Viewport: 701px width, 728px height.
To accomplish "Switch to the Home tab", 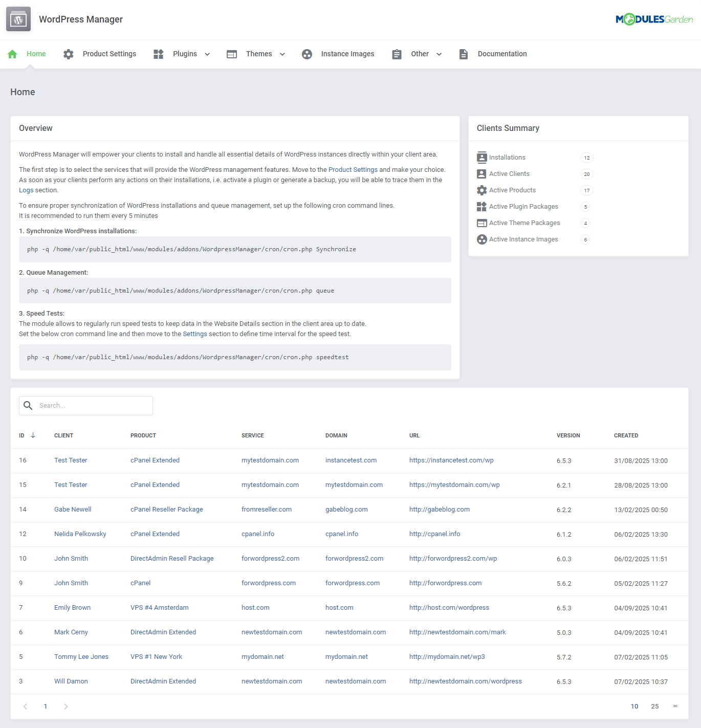I will click(x=36, y=54).
